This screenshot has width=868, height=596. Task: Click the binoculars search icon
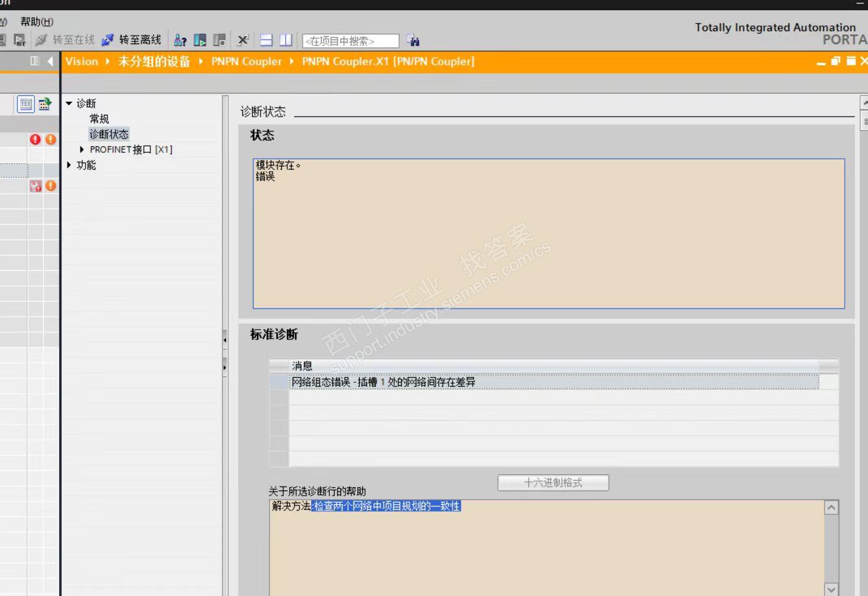coord(414,40)
